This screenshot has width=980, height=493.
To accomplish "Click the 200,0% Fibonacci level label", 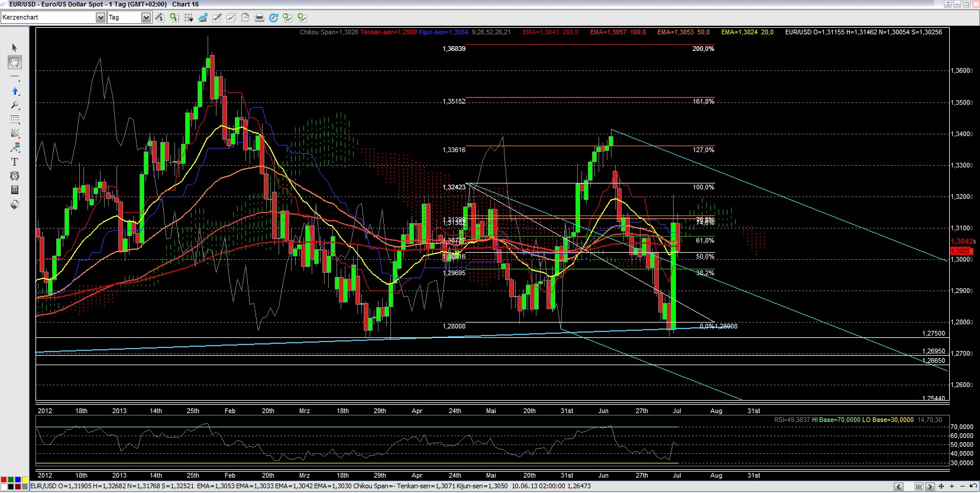I will pyautogui.click(x=703, y=49).
